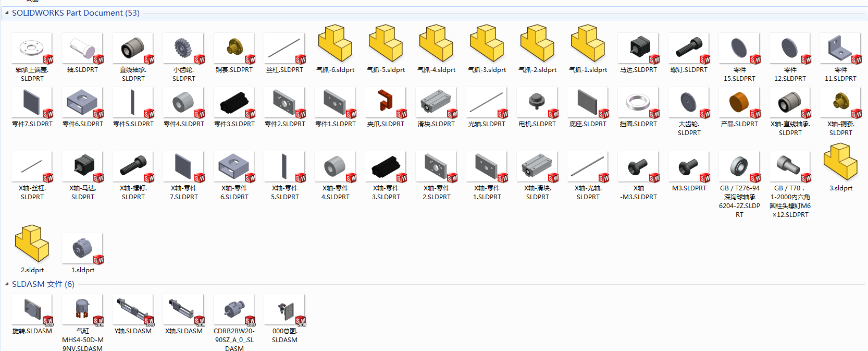The height and width of the screenshot is (351, 868).
Task: Select the X轴-零件2.SLDPRT icon
Action: click(437, 167)
